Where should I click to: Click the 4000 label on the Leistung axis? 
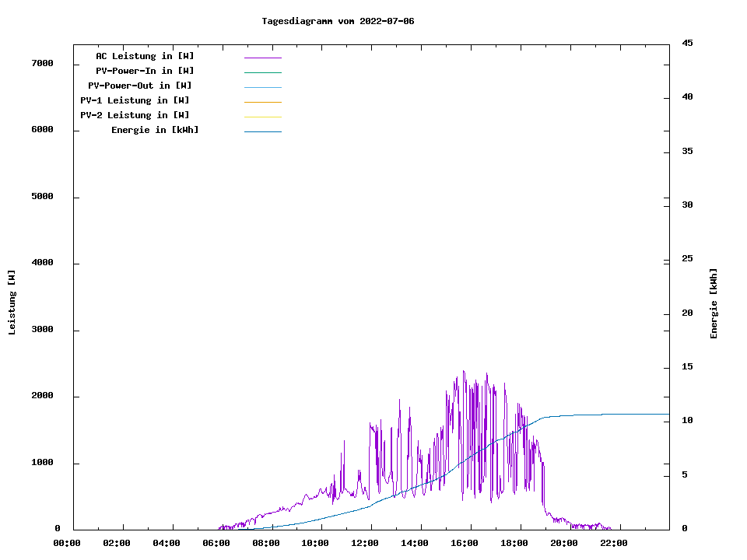tap(42, 263)
